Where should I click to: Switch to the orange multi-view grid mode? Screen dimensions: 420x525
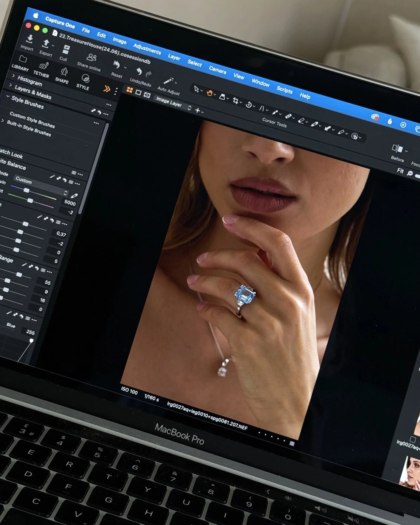click(x=129, y=90)
